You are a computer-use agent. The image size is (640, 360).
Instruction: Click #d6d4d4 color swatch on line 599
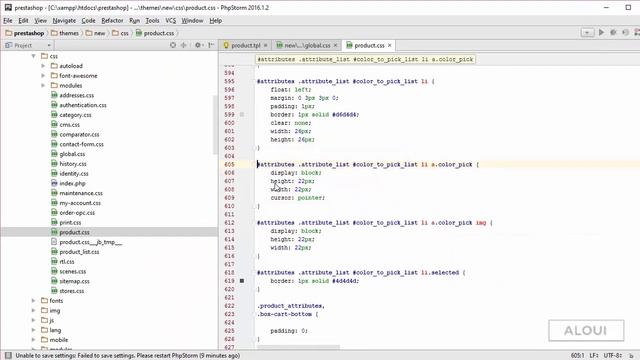(x=242, y=115)
